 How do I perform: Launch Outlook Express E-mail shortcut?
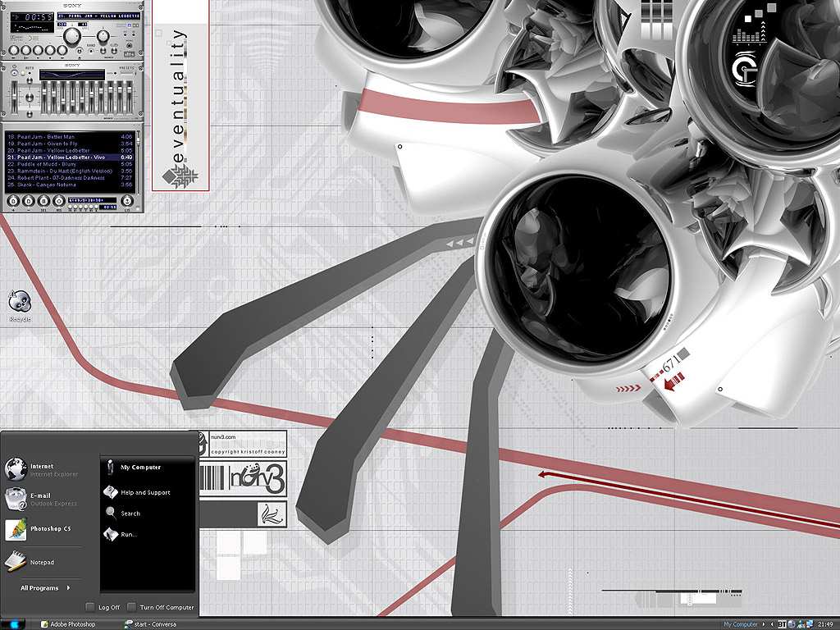(41, 499)
